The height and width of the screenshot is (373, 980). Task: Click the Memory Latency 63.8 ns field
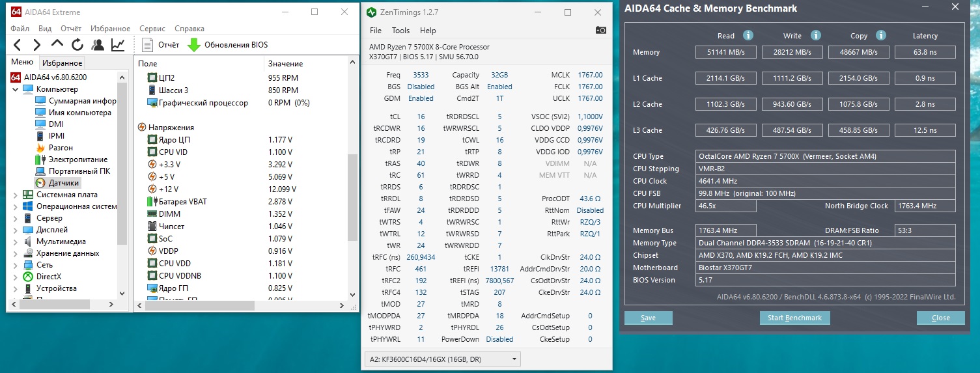925,52
